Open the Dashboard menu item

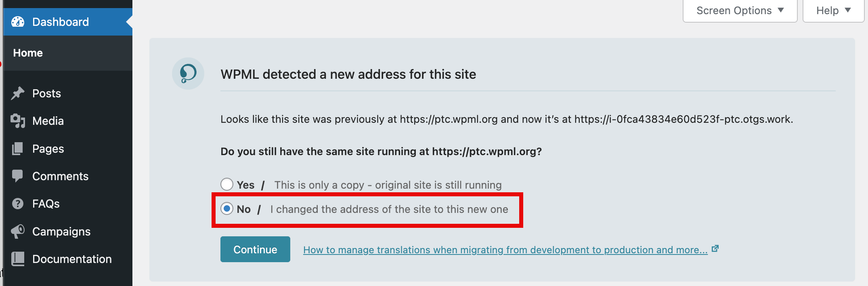(68, 22)
